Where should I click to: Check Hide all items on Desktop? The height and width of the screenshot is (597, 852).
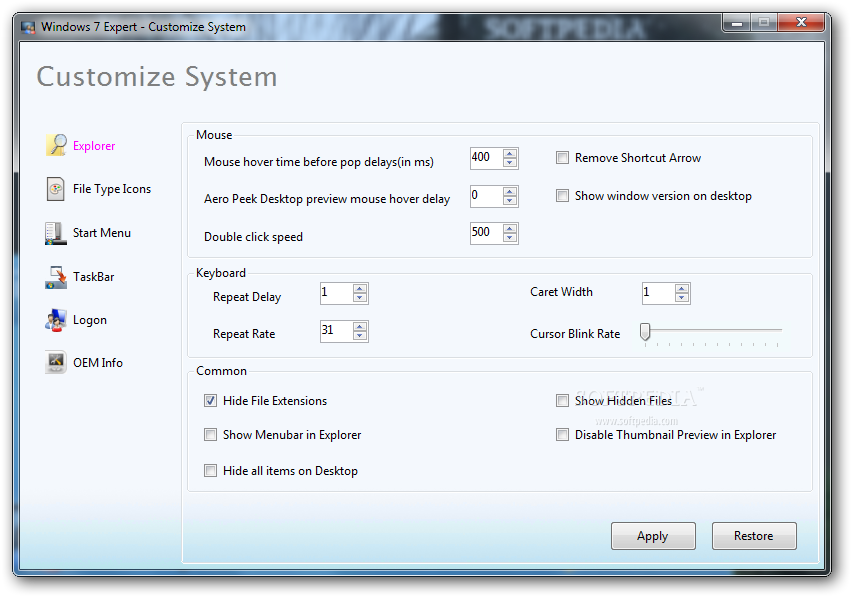point(210,471)
